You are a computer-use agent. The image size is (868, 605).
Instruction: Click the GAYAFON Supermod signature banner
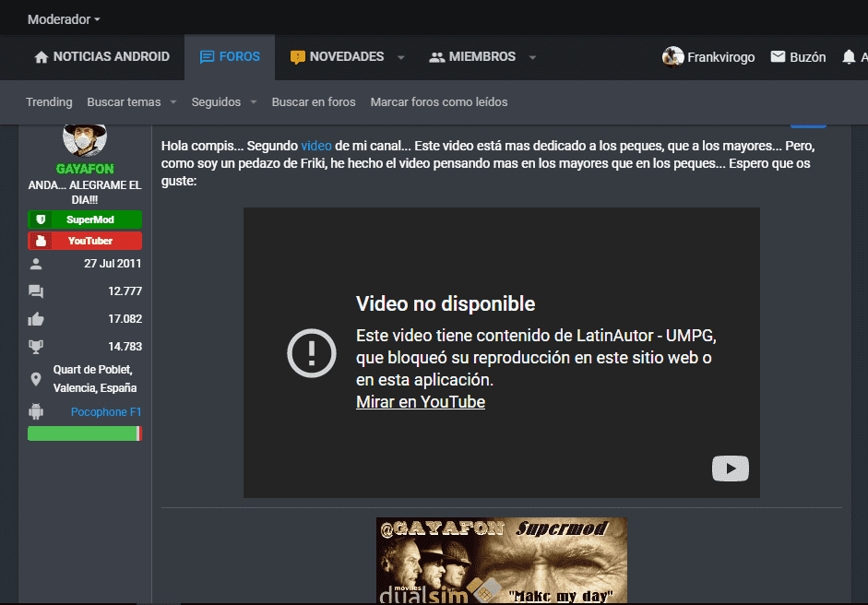(x=502, y=560)
